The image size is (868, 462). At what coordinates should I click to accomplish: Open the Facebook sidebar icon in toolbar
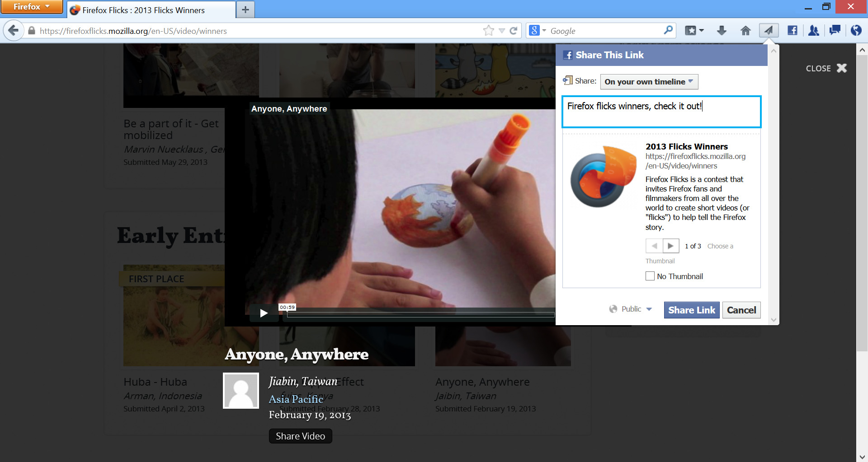tap(792, 30)
